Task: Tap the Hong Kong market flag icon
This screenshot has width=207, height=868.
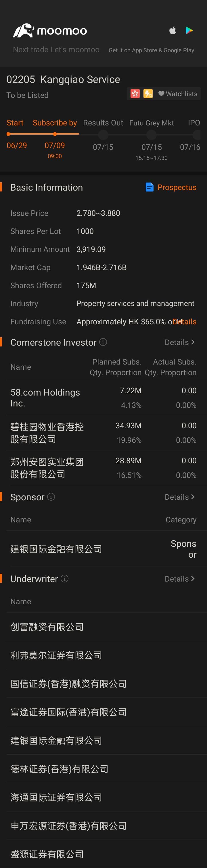Action: coord(135,94)
